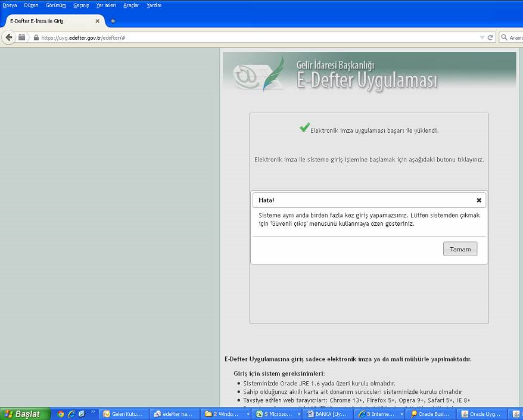Open the Araçlar menu

pos(131,5)
